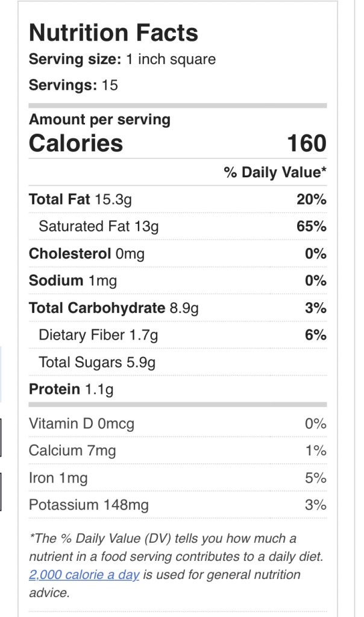This screenshot has height=617, width=364.
Task: Click the Servings: 15 line
Action: (x=74, y=85)
